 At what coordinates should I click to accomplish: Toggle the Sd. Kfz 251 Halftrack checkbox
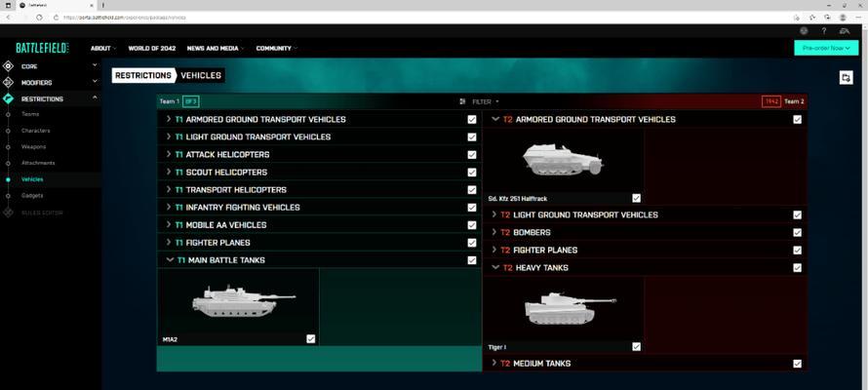pyautogui.click(x=636, y=198)
